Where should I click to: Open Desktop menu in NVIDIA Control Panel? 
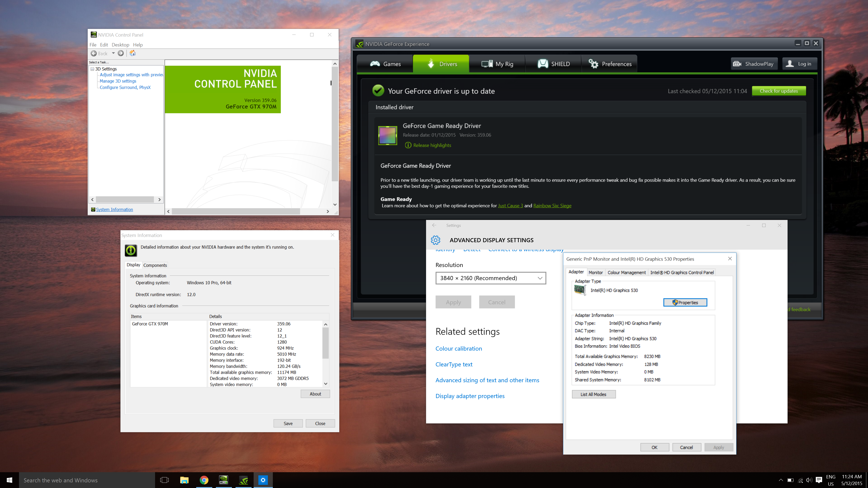(120, 45)
